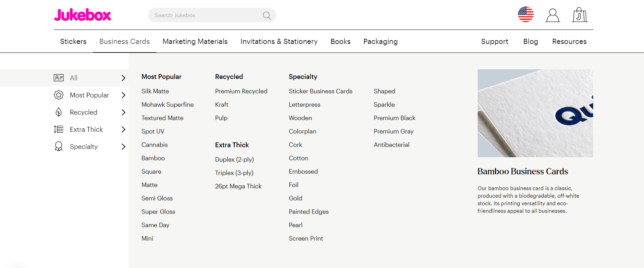Open Spot UV cards
The width and height of the screenshot is (644, 268).
(x=153, y=131)
